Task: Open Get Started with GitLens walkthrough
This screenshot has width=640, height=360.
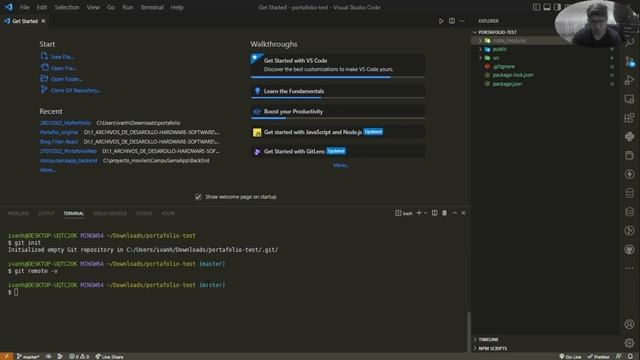Action: point(338,151)
